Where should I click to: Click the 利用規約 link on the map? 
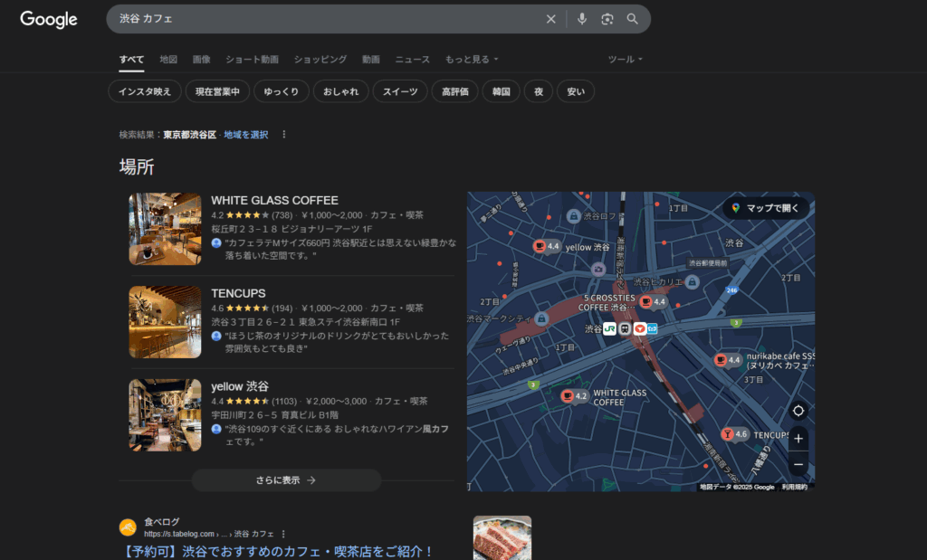[x=794, y=487]
